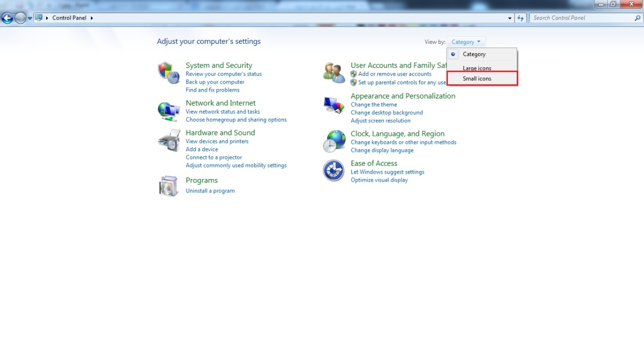Click Uninstall a program link

click(x=210, y=191)
